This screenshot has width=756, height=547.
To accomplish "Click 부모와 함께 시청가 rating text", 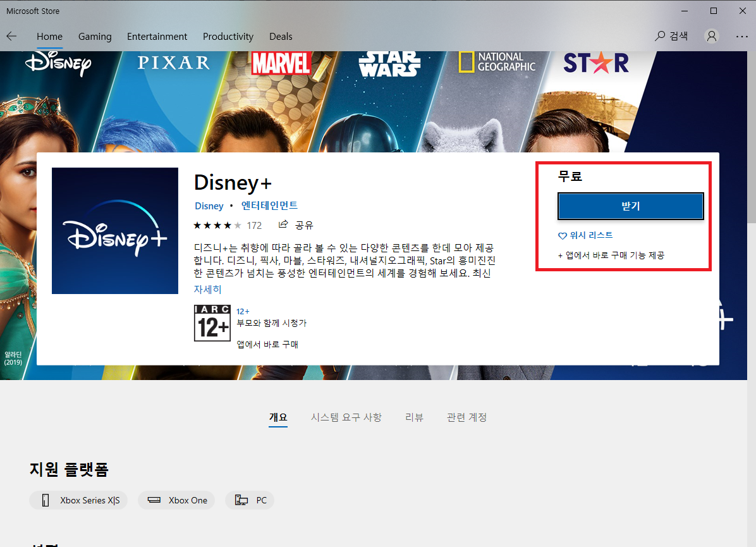I will pos(271,323).
